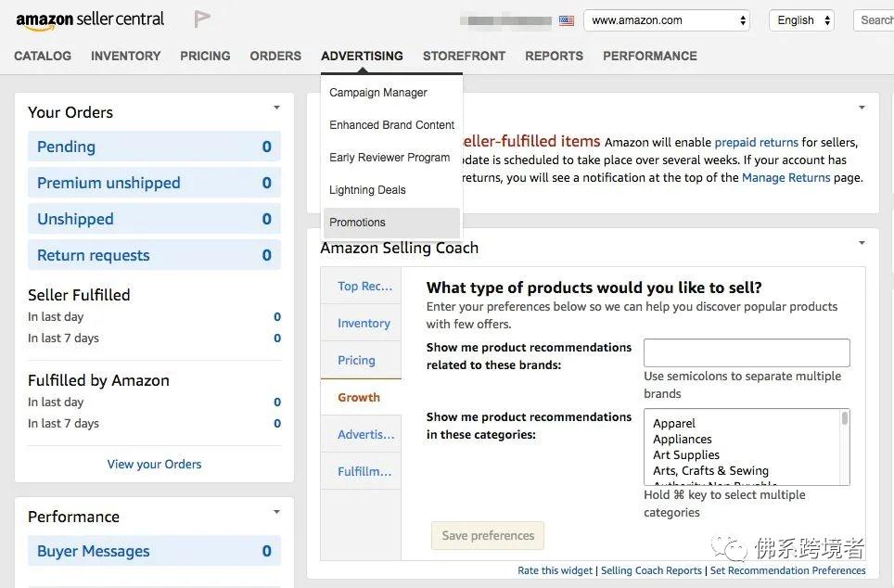Screen dimensions: 894x588
Task: Switch to the Pricing tab in Selling Coach
Action: pyautogui.click(x=356, y=361)
